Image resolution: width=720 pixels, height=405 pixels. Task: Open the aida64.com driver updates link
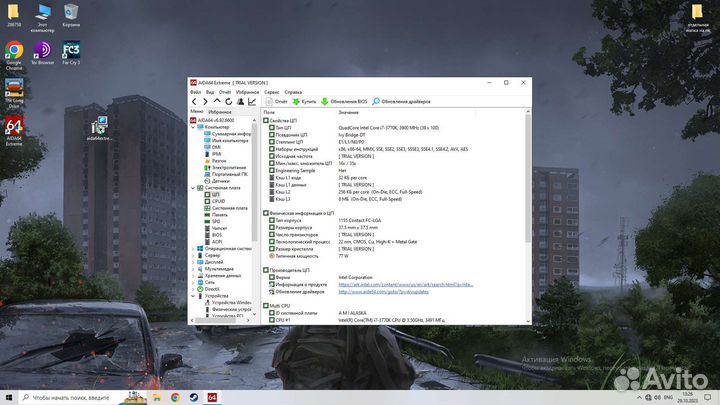tap(383, 292)
